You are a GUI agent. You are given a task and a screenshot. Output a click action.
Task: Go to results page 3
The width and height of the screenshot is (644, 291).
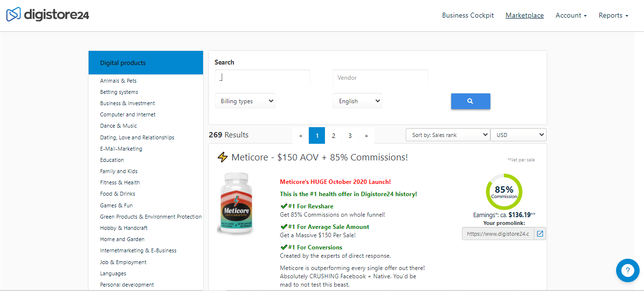(350, 135)
